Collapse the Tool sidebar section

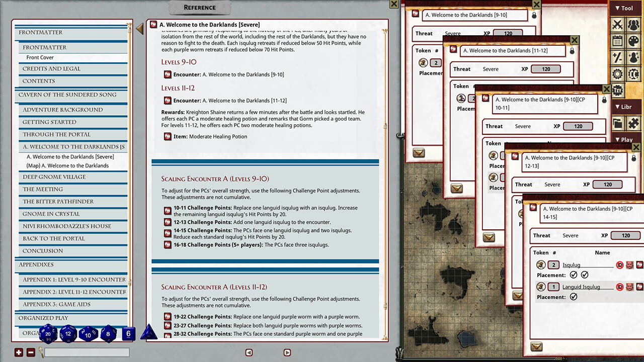pos(624,8)
